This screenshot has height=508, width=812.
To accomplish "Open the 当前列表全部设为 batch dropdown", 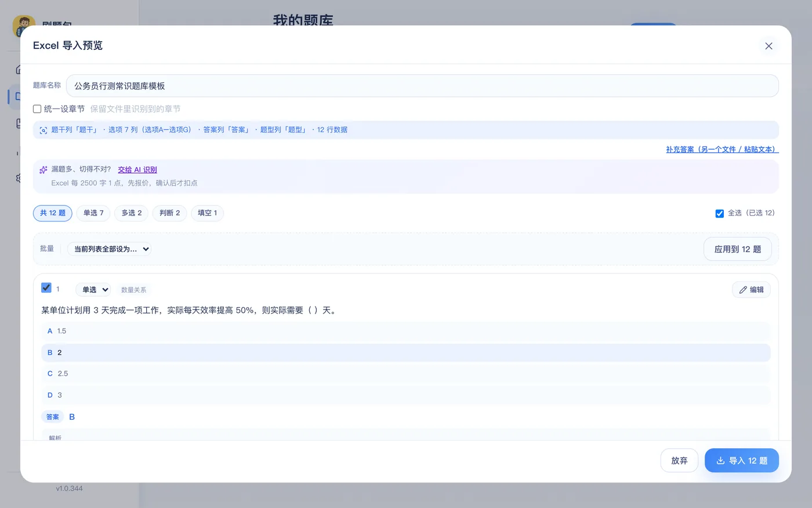I will [110, 249].
